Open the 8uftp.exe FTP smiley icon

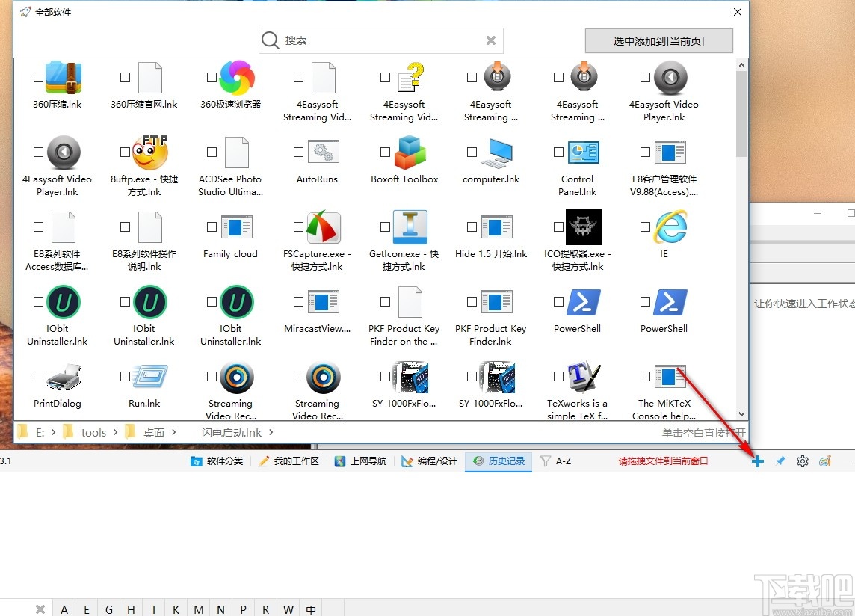pos(150,153)
